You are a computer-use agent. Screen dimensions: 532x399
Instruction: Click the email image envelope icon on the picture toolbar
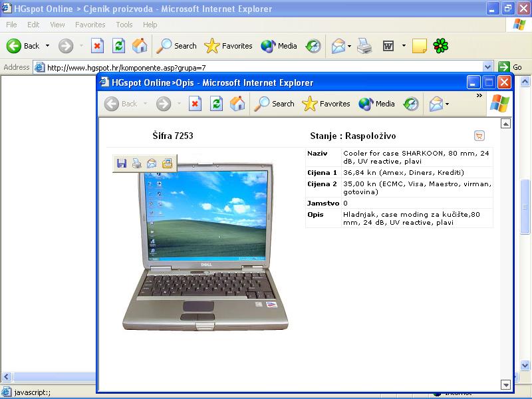point(152,164)
